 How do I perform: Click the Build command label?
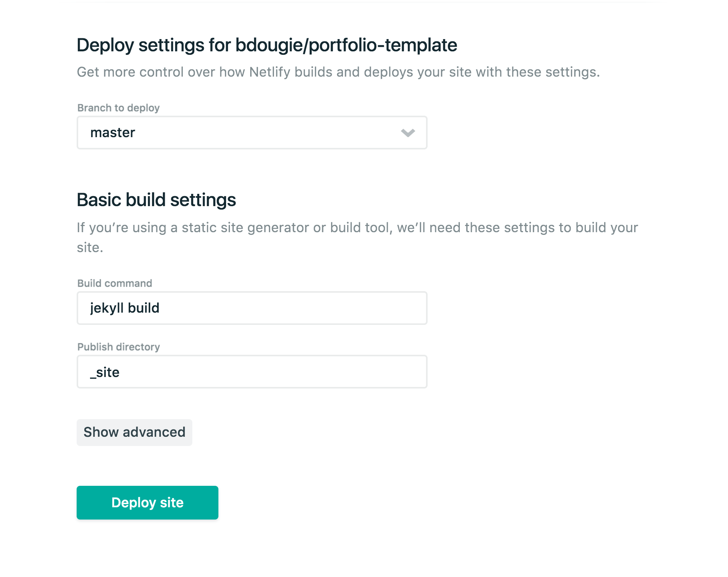click(x=115, y=283)
